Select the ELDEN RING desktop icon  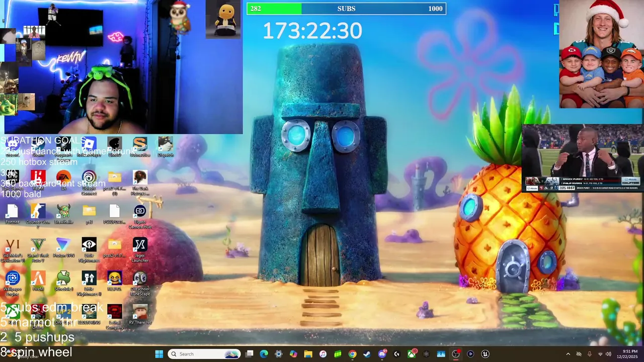89,315
